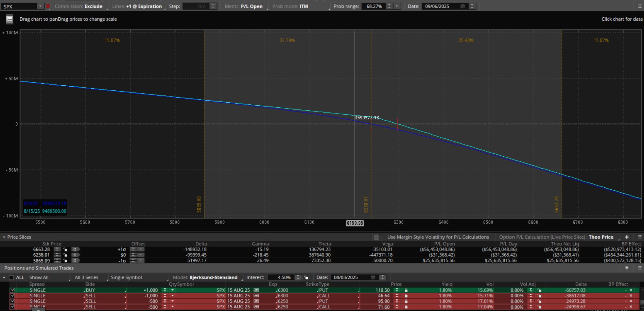Click the dollar icon on the 6238.01 slice
This screenshot has width=644, height=311.
click(x=75, y=255)
